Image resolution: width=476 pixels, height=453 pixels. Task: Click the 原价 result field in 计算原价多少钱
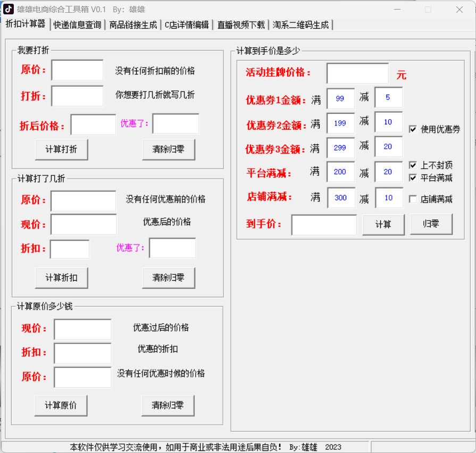coord(82,377)
